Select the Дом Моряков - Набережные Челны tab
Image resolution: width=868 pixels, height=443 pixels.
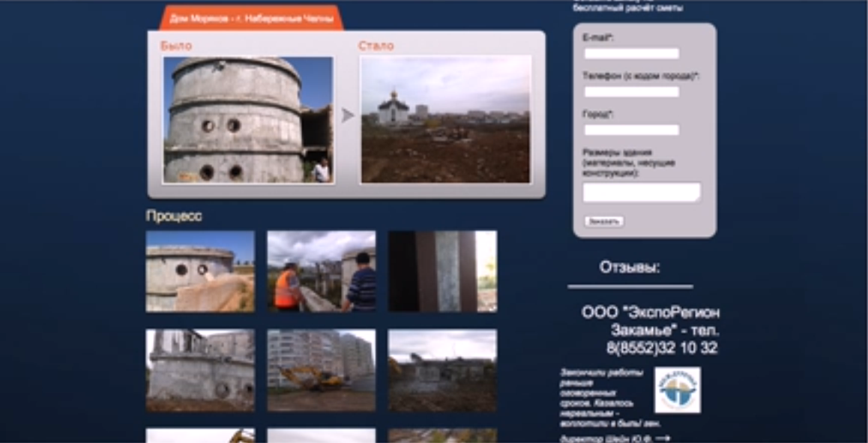point(251,19)
